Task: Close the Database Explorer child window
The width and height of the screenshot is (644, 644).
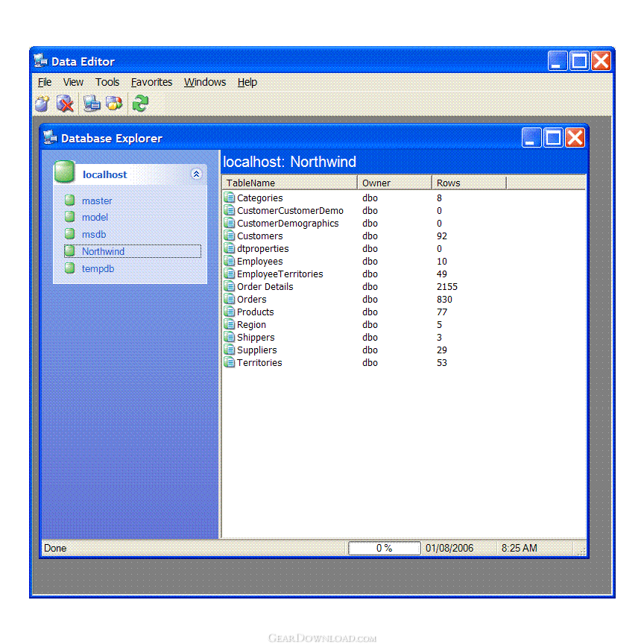Action: pyautogui.click(x=575, y=138)
